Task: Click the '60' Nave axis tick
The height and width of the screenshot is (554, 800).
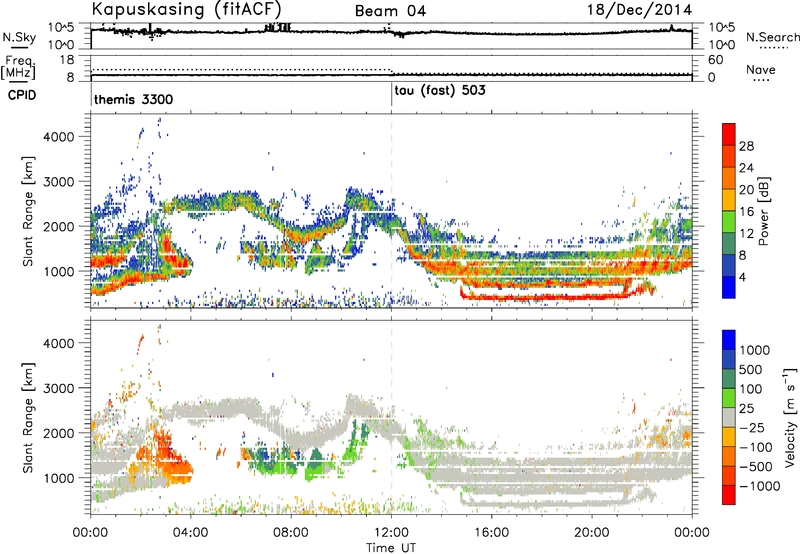Action: pyautogui.click(x=715, y=60)
